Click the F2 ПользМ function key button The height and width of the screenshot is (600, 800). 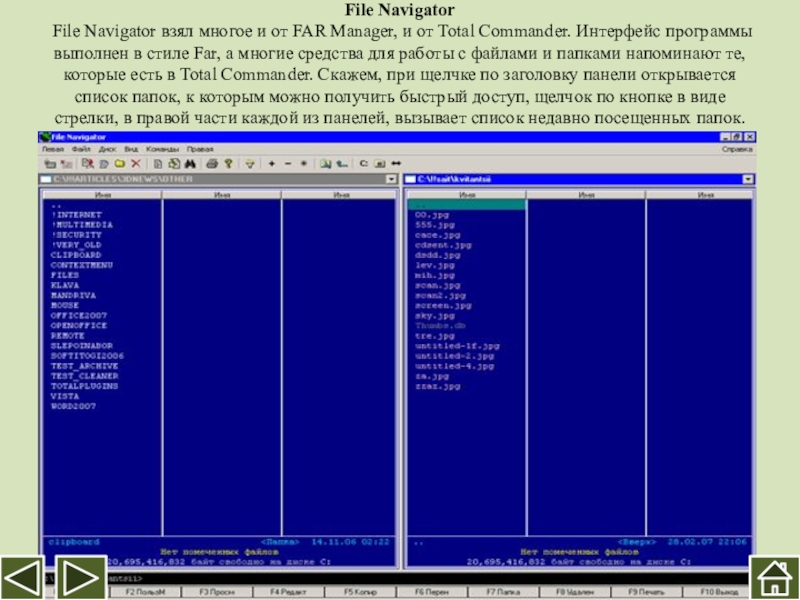[145, 592]
